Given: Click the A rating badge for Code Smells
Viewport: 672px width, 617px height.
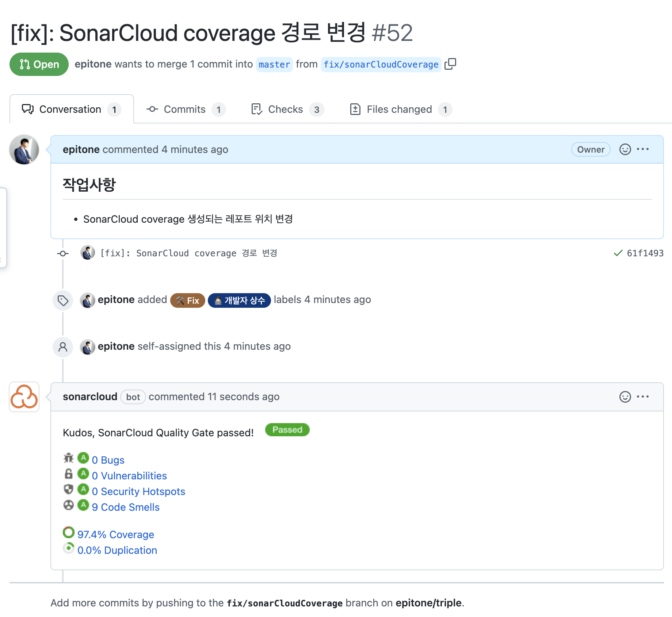Looking at the screenshot, I should [83, 505].
